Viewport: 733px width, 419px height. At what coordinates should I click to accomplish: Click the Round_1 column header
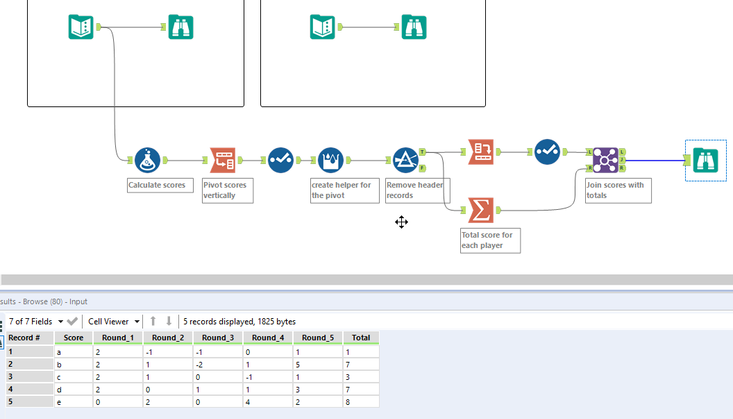click(x=118, y=338)
